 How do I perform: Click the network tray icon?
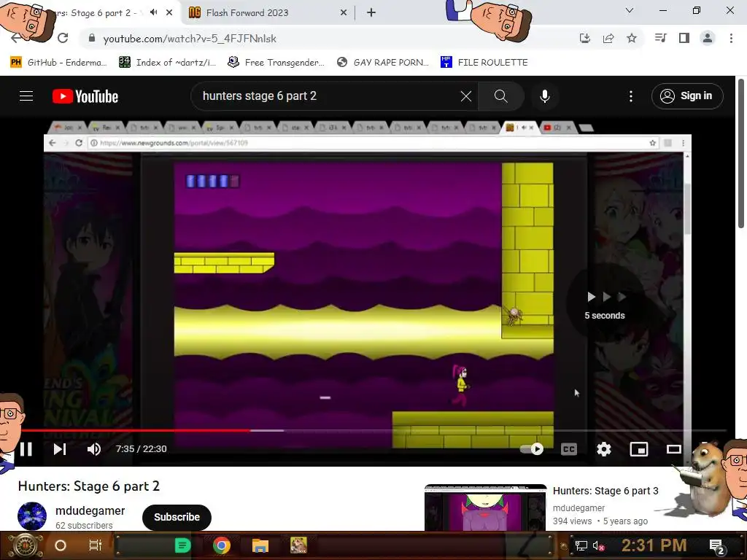click(x=581, y=545)
